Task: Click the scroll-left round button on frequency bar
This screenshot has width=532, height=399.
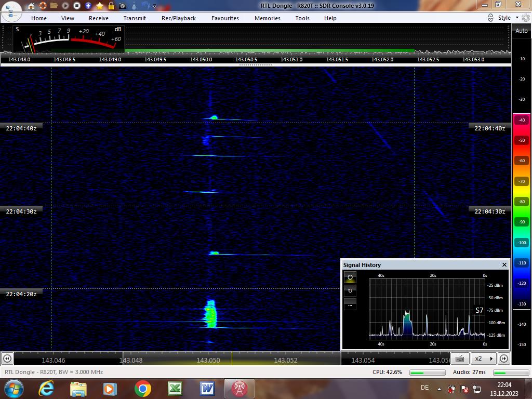Action: 7,358
